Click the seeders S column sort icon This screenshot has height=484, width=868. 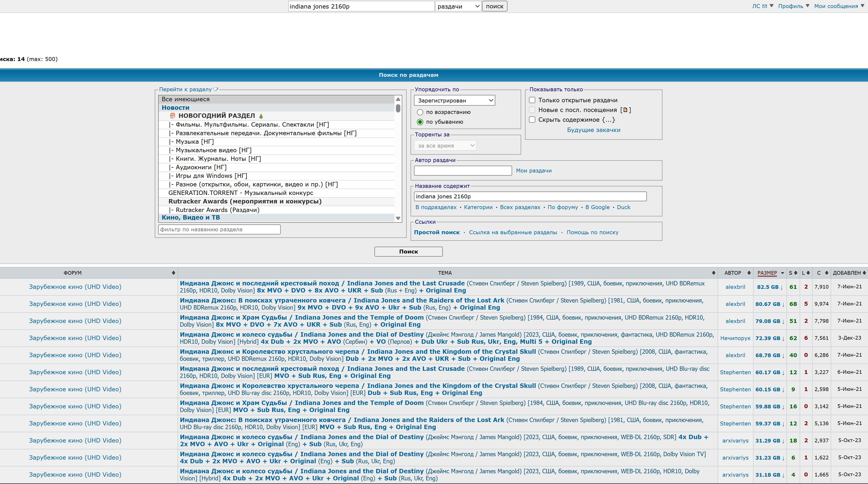point(796,273)
